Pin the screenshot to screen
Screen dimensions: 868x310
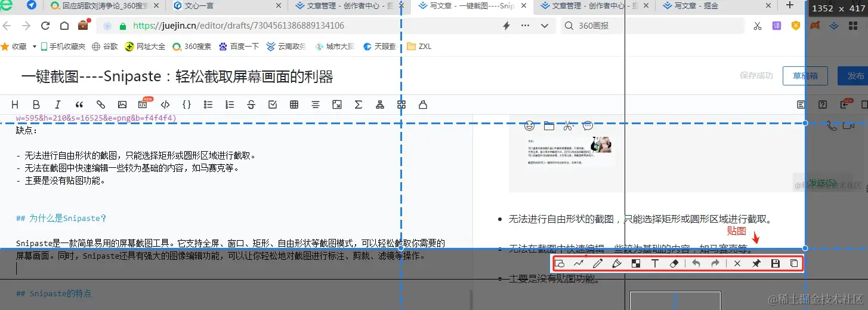click(756, 263)
